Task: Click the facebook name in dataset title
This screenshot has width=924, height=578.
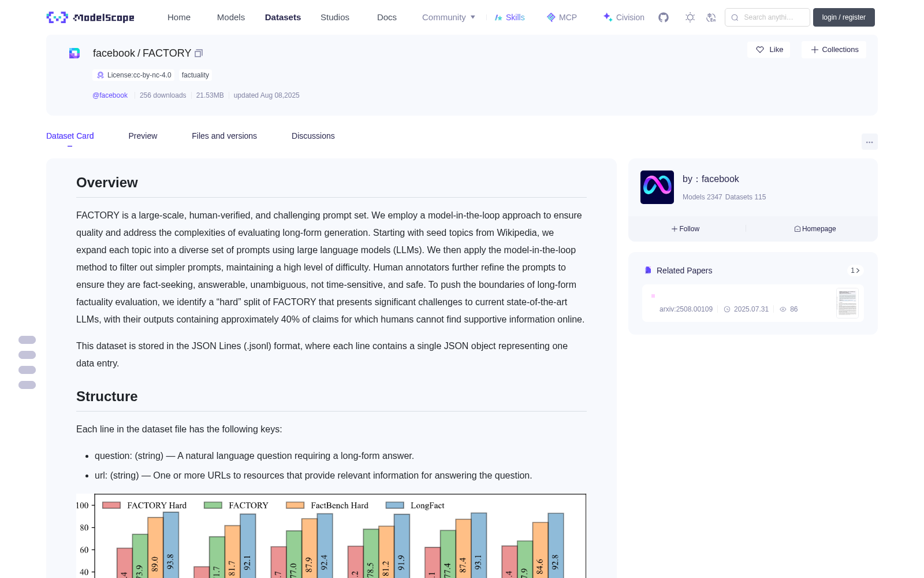Action: (x=114, y=53)
